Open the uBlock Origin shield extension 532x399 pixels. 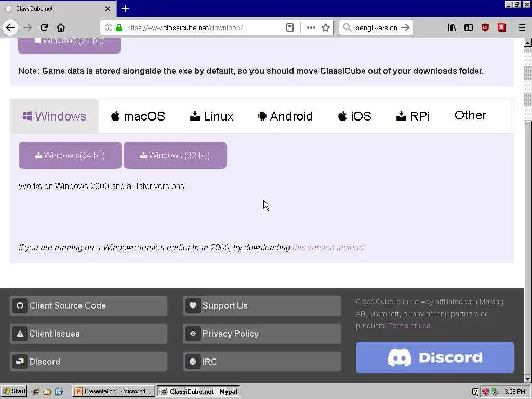pyautogui.click(x=485, y=28)
